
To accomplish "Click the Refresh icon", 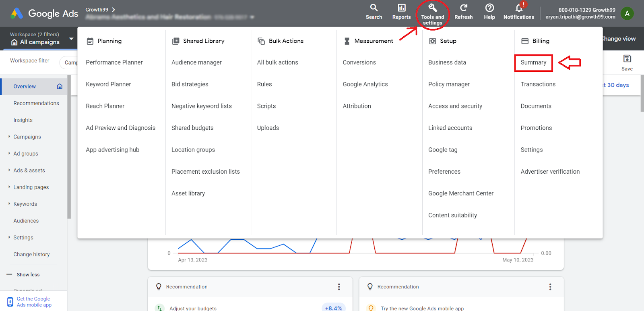I will [464, 8].
